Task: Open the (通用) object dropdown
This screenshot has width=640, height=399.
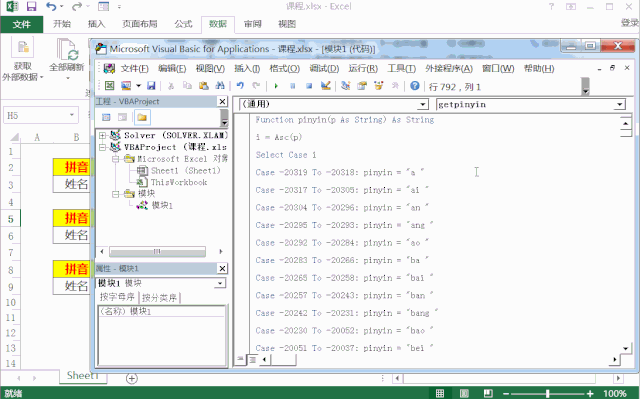Action: (x=424, y=105)
